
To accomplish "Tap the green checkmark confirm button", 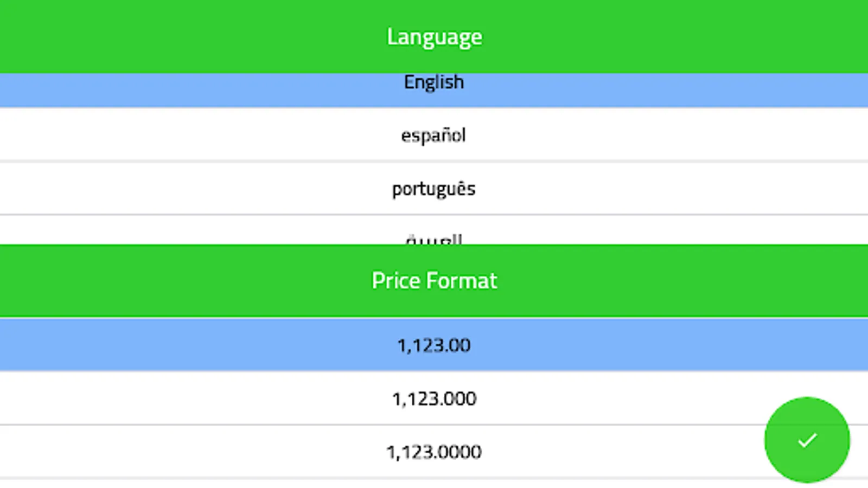I will 807,440.
